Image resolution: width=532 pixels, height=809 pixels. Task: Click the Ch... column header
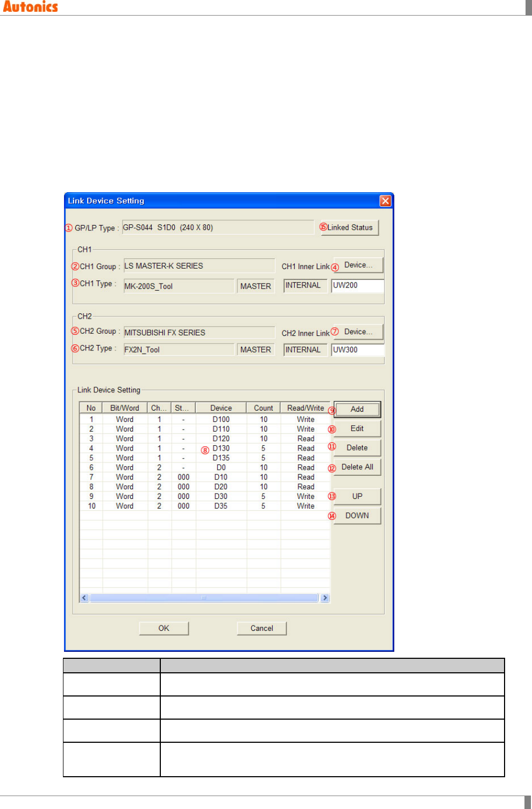[159, 408]
